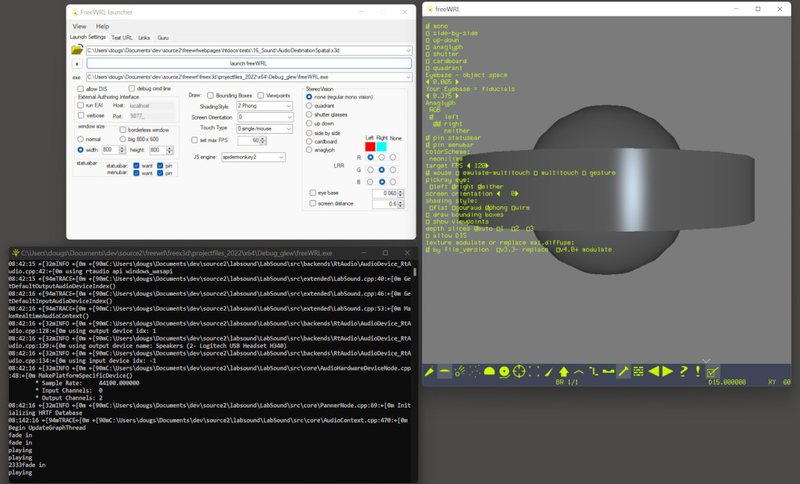Click the stair-step shaped toolbar icon
The image size is (800, 484).
click(x=593, y=372)
